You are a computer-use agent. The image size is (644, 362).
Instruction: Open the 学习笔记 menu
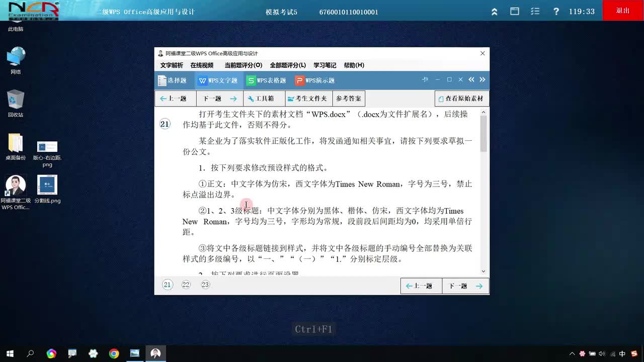[325, 65]
